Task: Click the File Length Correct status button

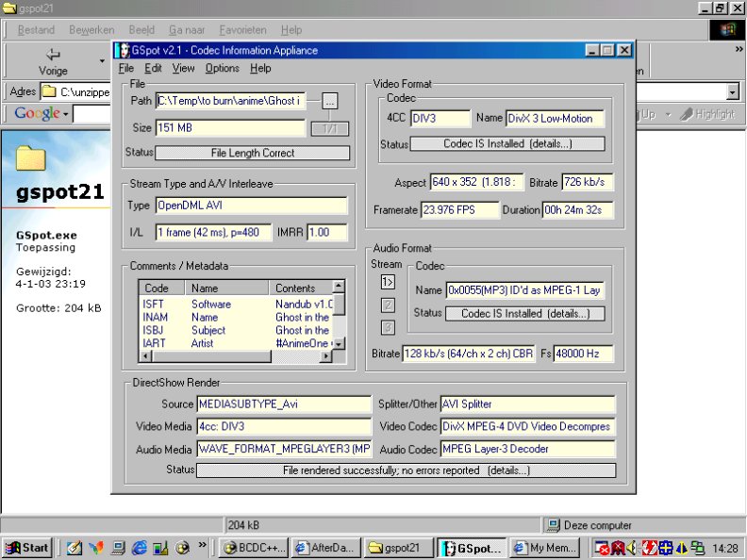Action: point(253,153)
